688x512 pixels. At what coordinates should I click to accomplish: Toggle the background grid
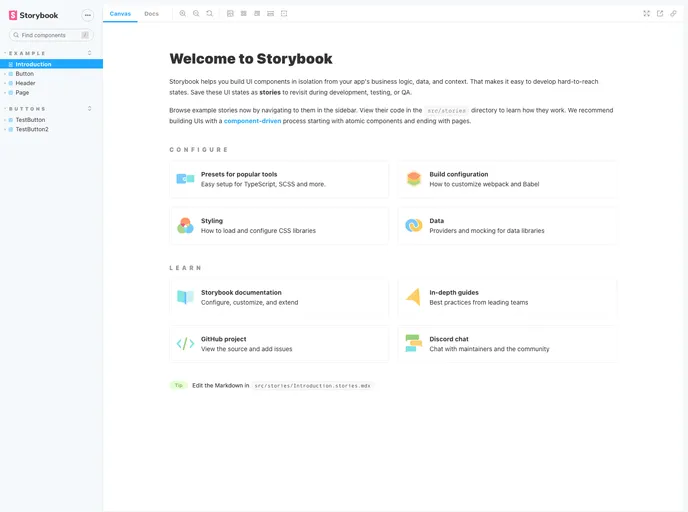(x=244, y=14)
